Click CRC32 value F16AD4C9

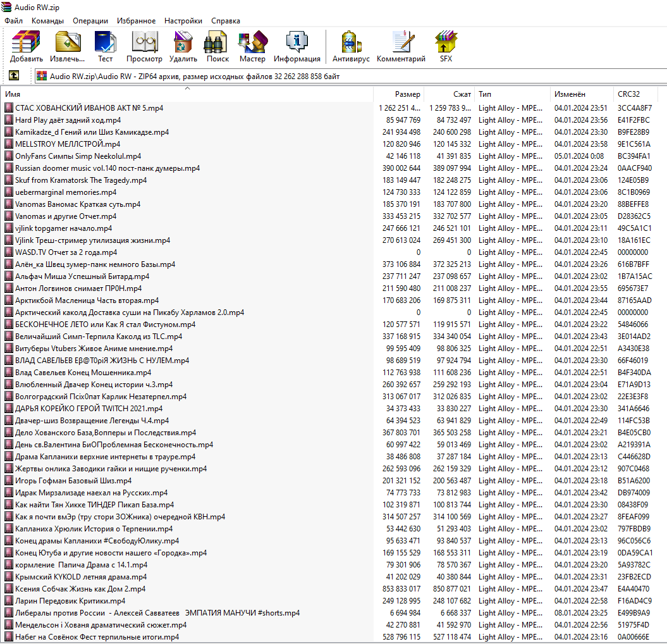pyautogui.click(x=635, y=600)
